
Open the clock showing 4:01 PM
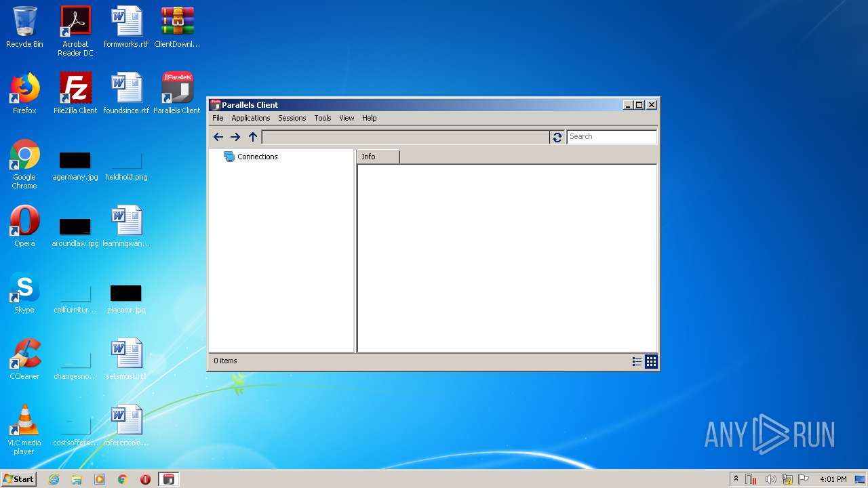pyautogui.click(x=833, y=479)
